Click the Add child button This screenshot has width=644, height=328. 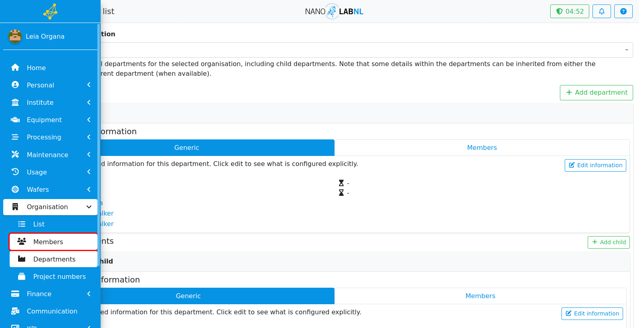click(609, 242)
